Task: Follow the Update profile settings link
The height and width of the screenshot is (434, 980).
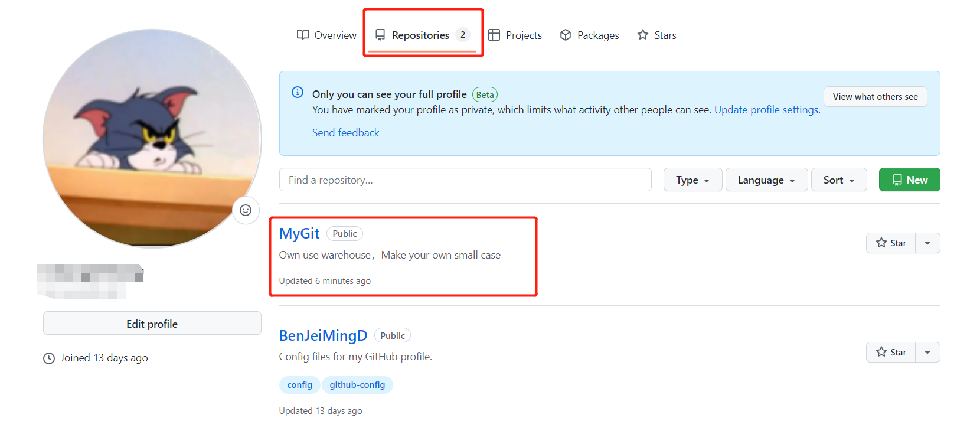Action: (x=766, y=110)
